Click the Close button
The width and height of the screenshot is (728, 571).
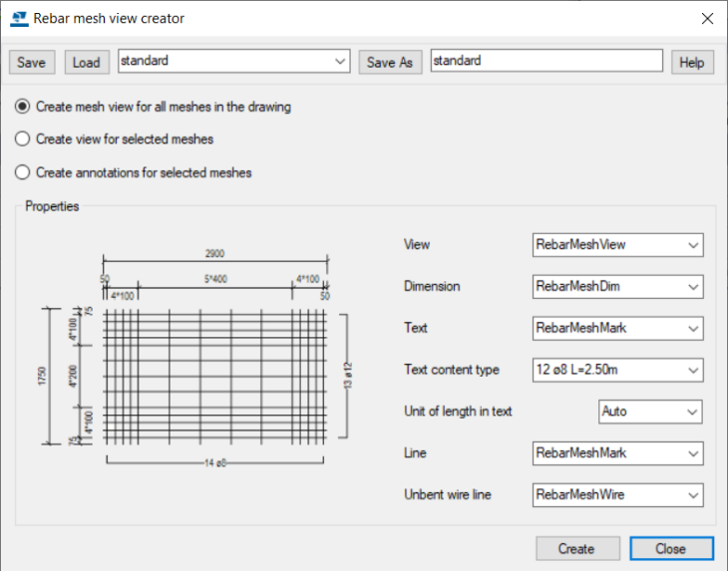pos(671,549)
